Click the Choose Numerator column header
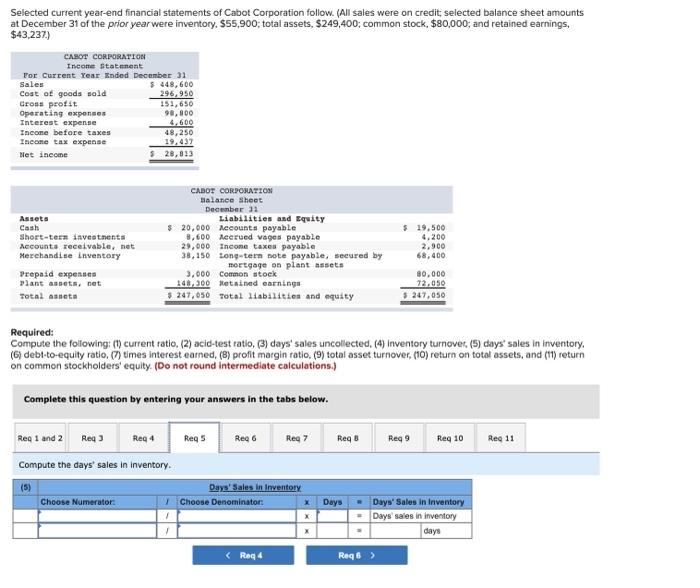 [x=78, y=502]
